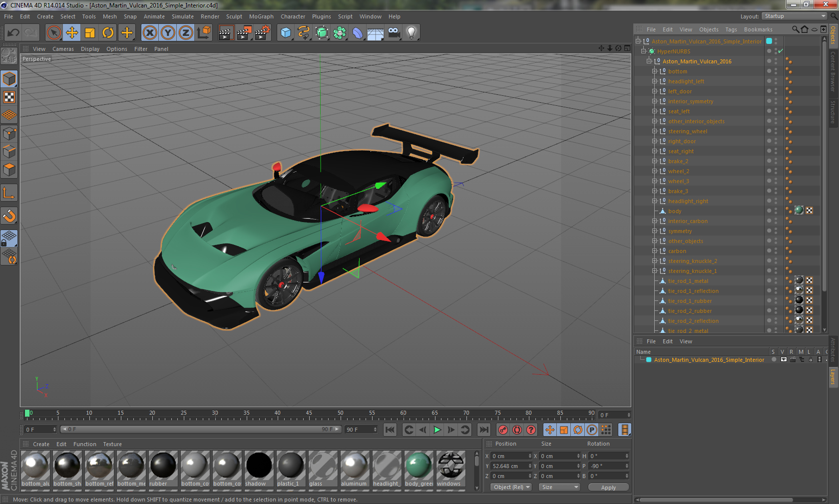
Task: Add a Cube primitive object
Action: pos(286,33)
